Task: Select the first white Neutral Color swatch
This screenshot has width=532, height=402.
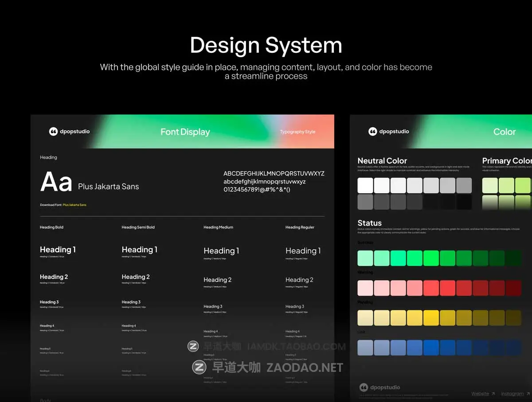Action: [x=365, y=185]
